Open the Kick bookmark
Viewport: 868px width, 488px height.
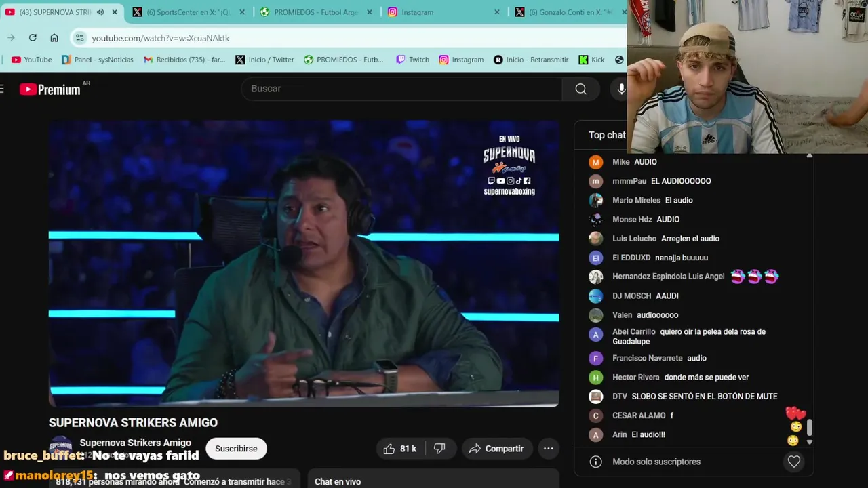tap(591, 60)
